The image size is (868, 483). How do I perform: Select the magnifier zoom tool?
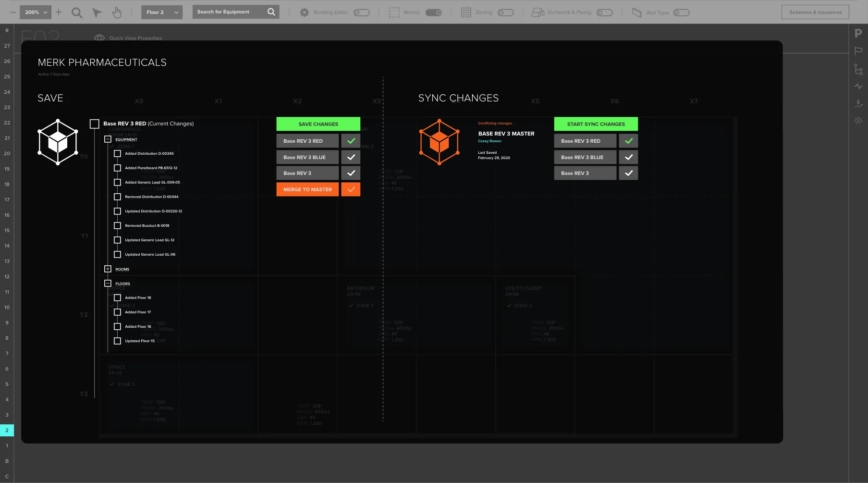pyautogui.click(x=77, y=12)
